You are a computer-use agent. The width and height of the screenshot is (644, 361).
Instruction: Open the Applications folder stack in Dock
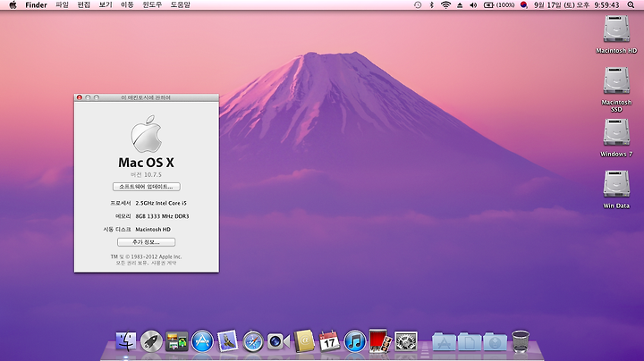[x=444, y=341]
